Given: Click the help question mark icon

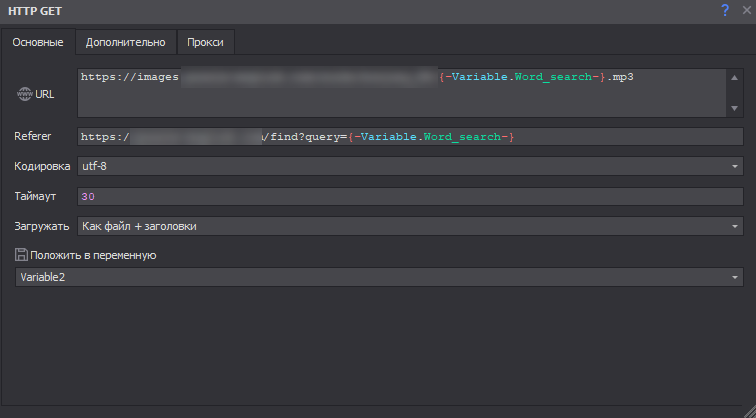Looking at the screenshot, I should tap(725, 10).
